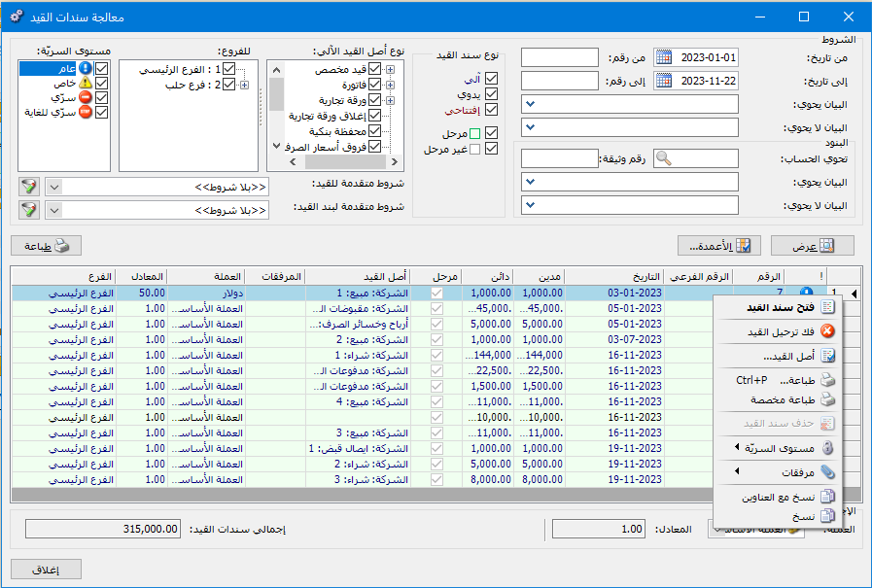872x588 pixels.
Task: Click the 'طباعة' print button
Action: tap(46, 246)
